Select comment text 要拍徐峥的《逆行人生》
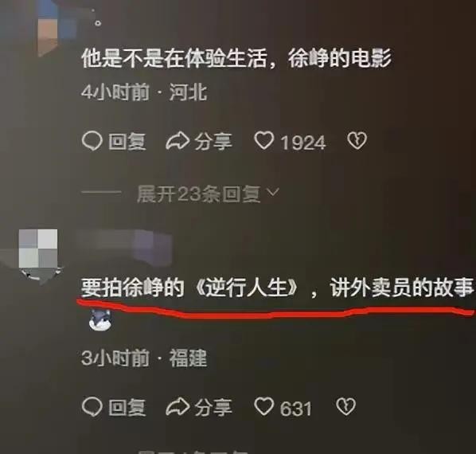 189,288
